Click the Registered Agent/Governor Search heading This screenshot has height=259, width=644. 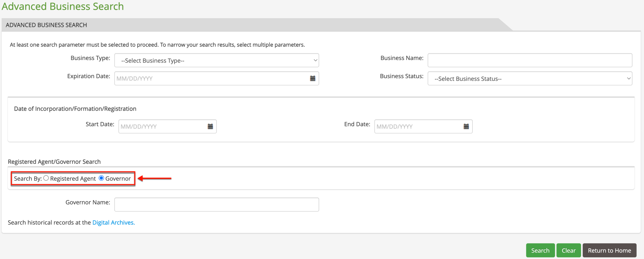click(54, 162)
